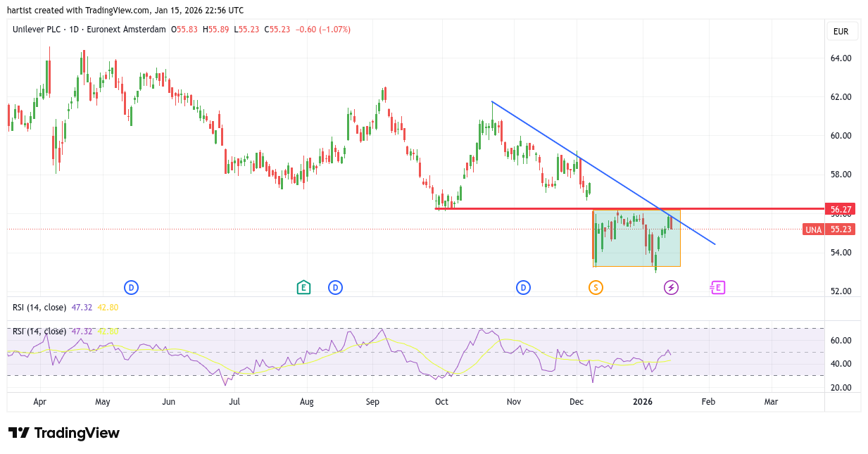Click the red 56.27 price label
Image resolution: width=868 pixels, height=454 pixels.
click(x=841, y=209)
